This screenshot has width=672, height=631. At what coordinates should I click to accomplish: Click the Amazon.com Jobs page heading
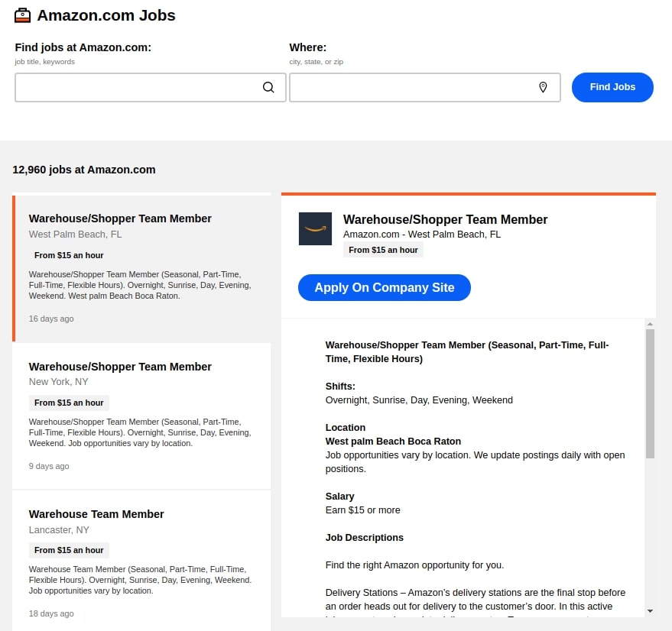click(x=106, y=15)
